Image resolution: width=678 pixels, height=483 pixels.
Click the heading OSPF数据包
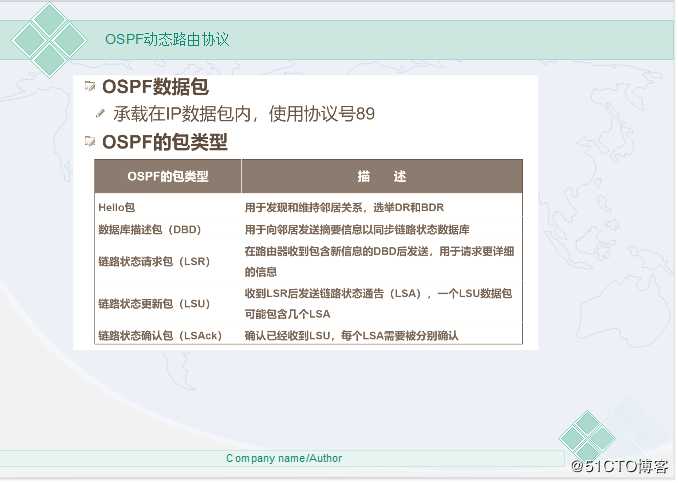click(156, 86)
